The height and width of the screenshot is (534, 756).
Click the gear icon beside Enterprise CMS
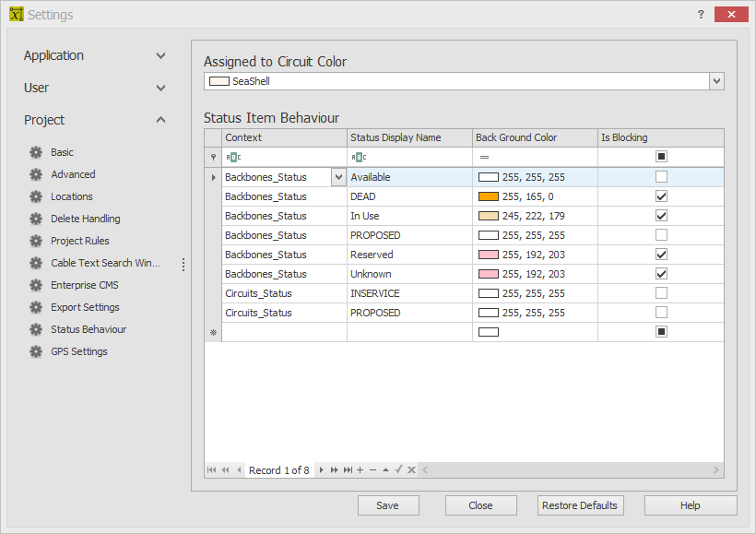click(36, 286)
